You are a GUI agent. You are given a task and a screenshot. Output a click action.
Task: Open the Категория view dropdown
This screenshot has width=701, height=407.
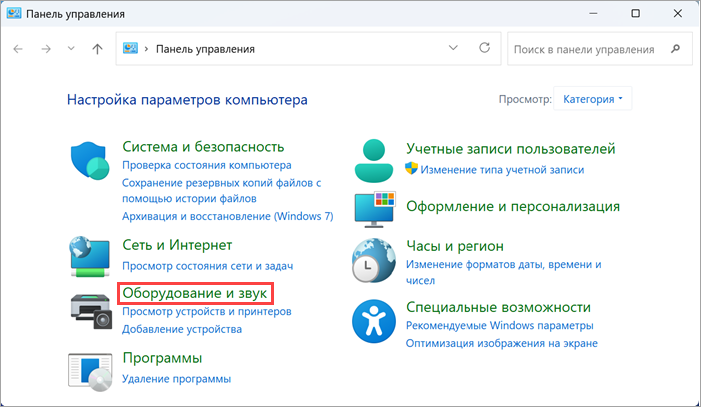point(592,99)
